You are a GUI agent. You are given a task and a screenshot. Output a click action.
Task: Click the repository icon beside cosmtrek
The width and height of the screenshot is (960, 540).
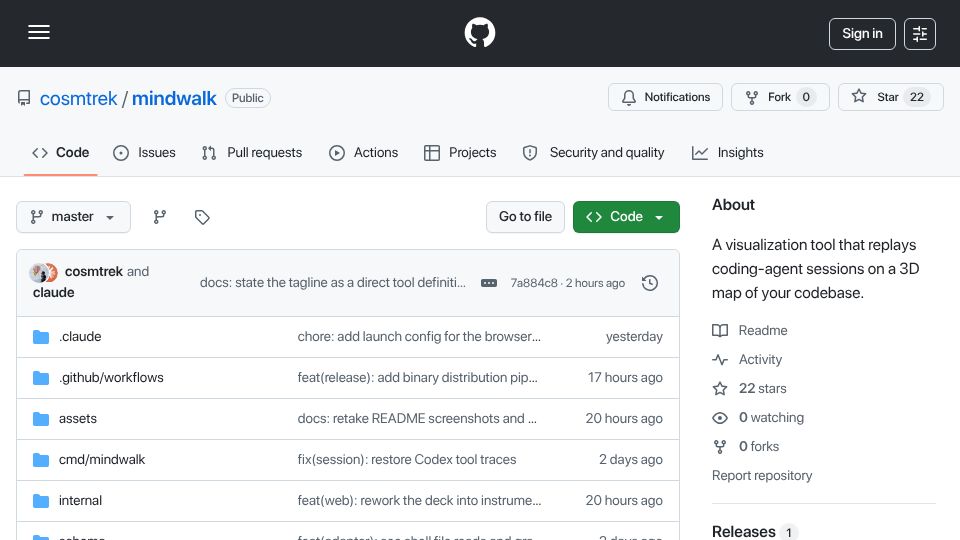click(24, 98)
